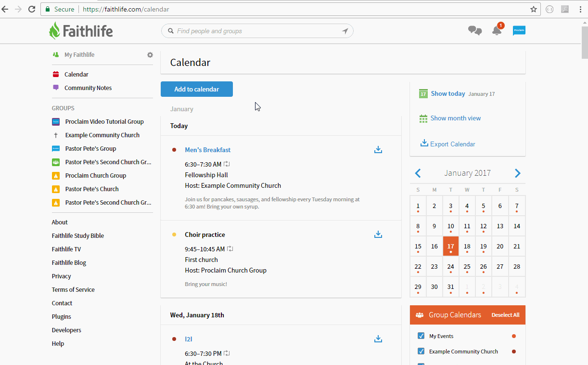Click Show today link

pyautogui.click(x=448, y=93)
